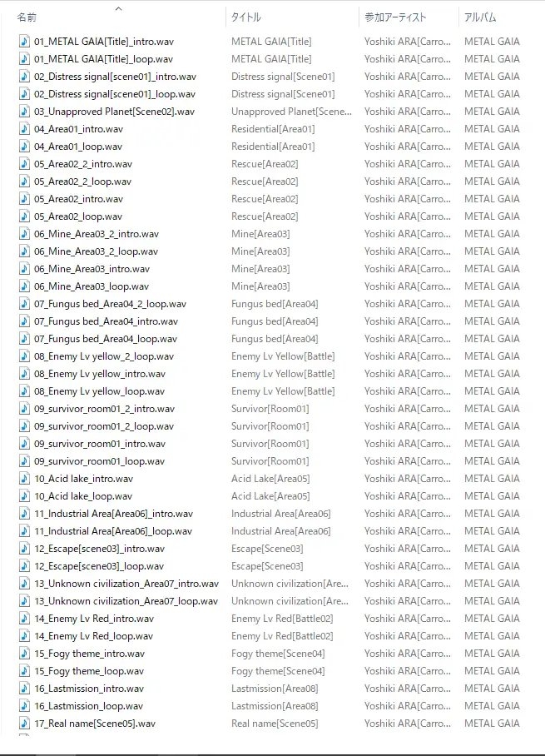Sort files by the 名前 column header
This screenshot has height=756, width=545.
point(27,17)
